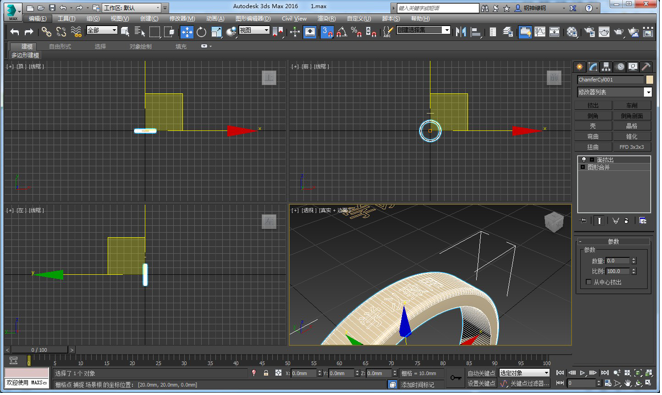Click the 3ds Max application logo button

click(13, 11)
